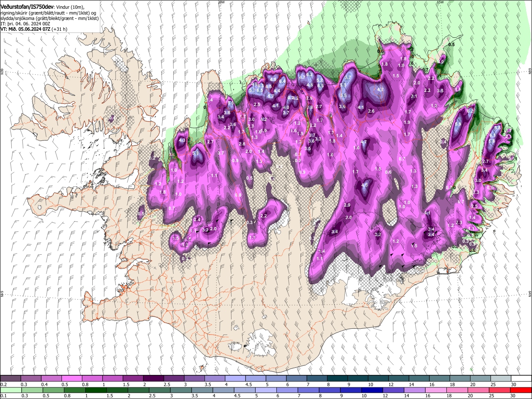Click the 'slydda/snjókoma' legend description line

click(x=49, y=18)
